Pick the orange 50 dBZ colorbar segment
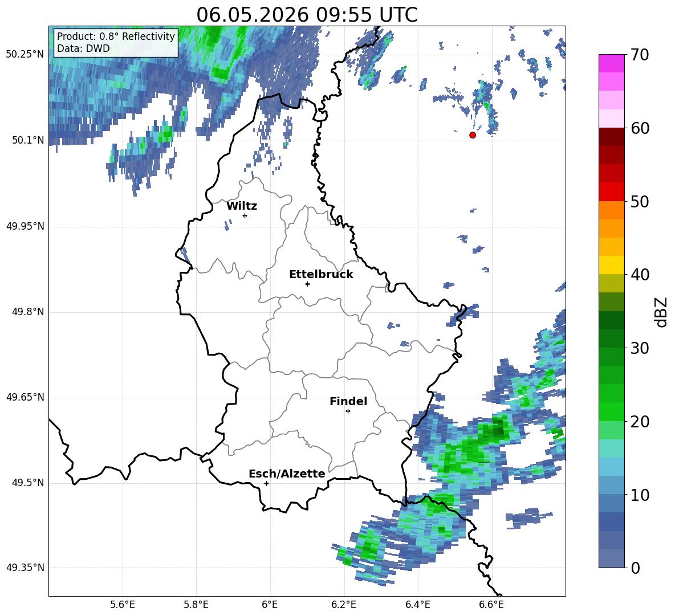Viewport: 675px width, 616px height. [x=611, y=210]
